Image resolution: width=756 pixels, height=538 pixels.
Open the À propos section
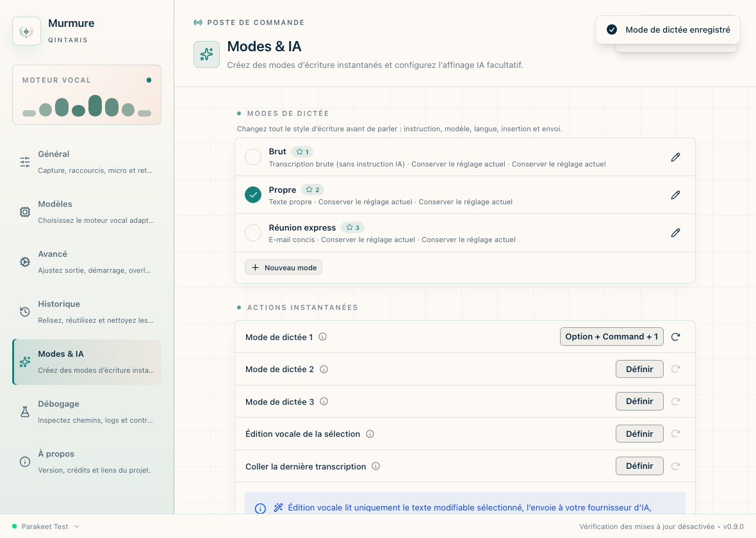86,462
